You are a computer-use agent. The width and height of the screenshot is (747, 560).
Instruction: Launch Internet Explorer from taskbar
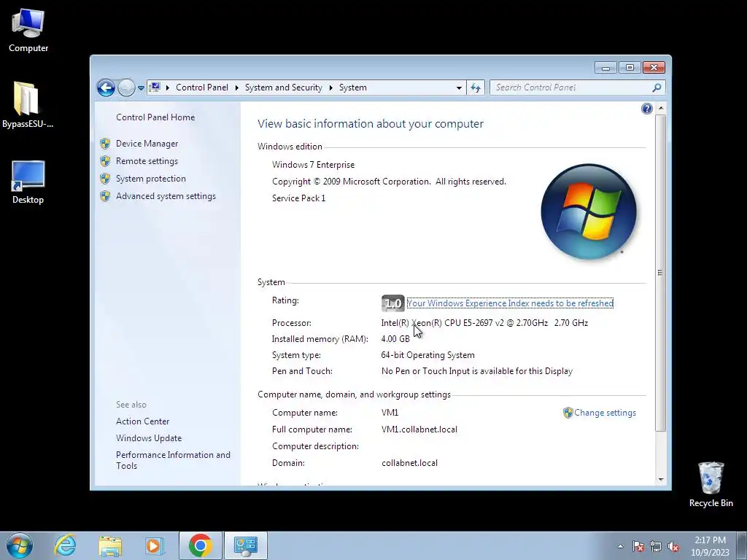coord(65,545)
